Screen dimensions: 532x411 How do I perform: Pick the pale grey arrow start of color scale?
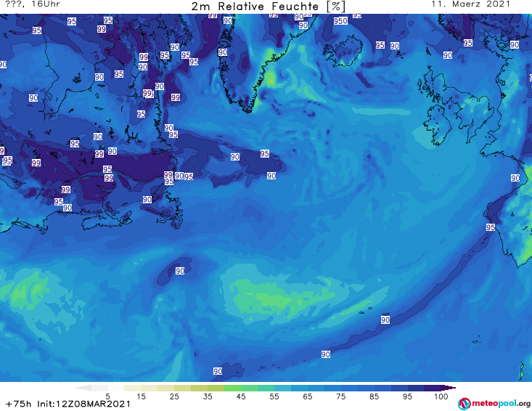tap(83, 388)
